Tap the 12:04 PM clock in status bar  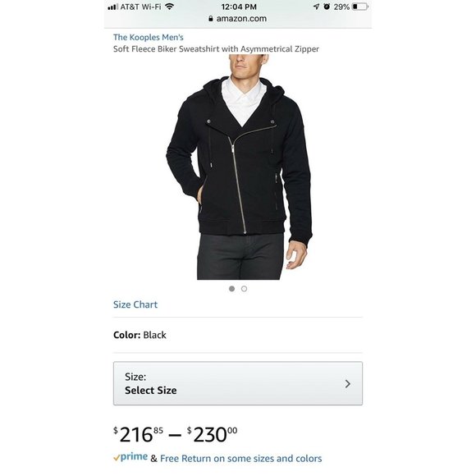tap(239, 7)
